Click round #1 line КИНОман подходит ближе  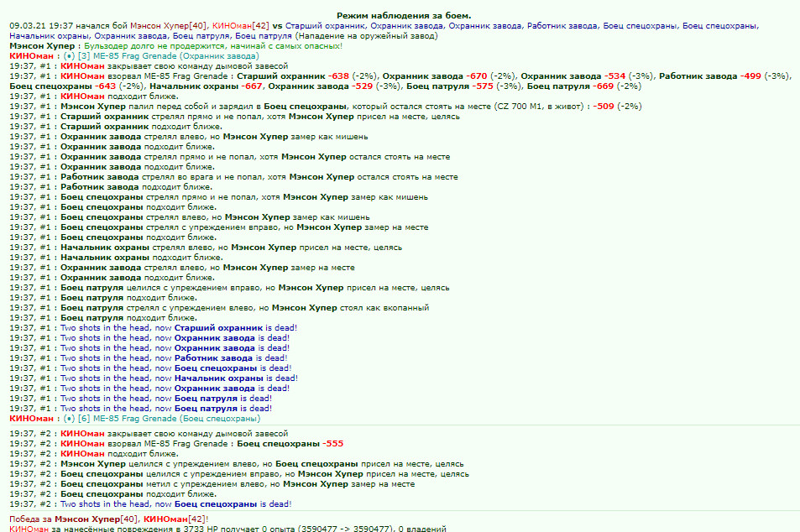click(94, 96)
